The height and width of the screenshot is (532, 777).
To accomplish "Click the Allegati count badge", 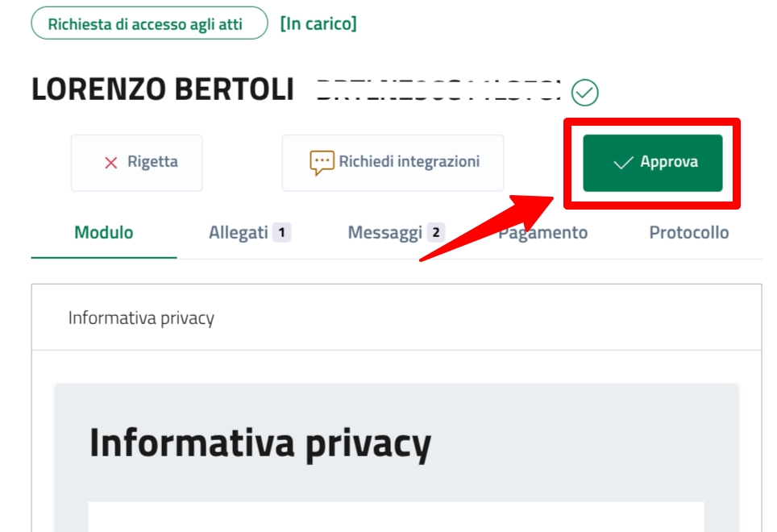I will pyautogui.click(x=281, y=233).
